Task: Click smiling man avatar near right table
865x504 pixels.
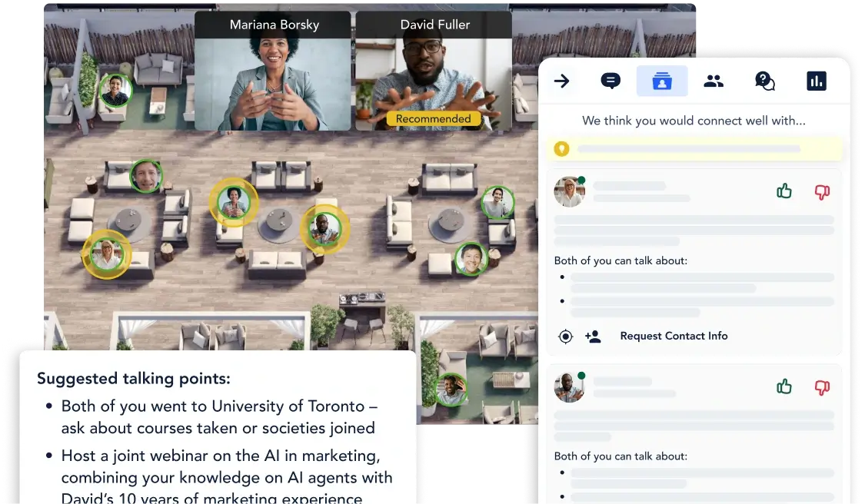Action: click(x=471, y=259)
